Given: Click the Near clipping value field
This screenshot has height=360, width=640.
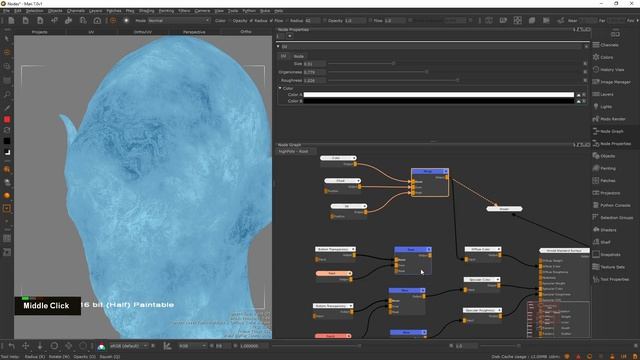Looking at the screenshot, I should (x=589, y=20).
